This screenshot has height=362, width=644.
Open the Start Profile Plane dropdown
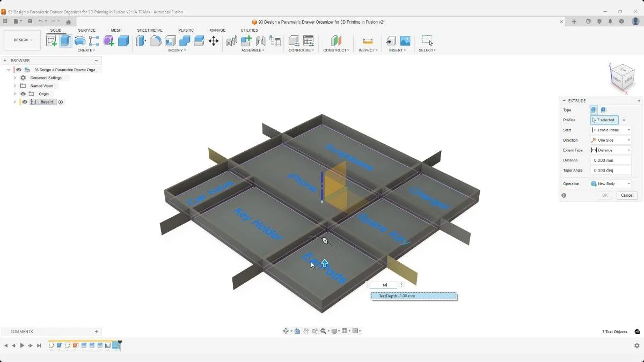611,130
